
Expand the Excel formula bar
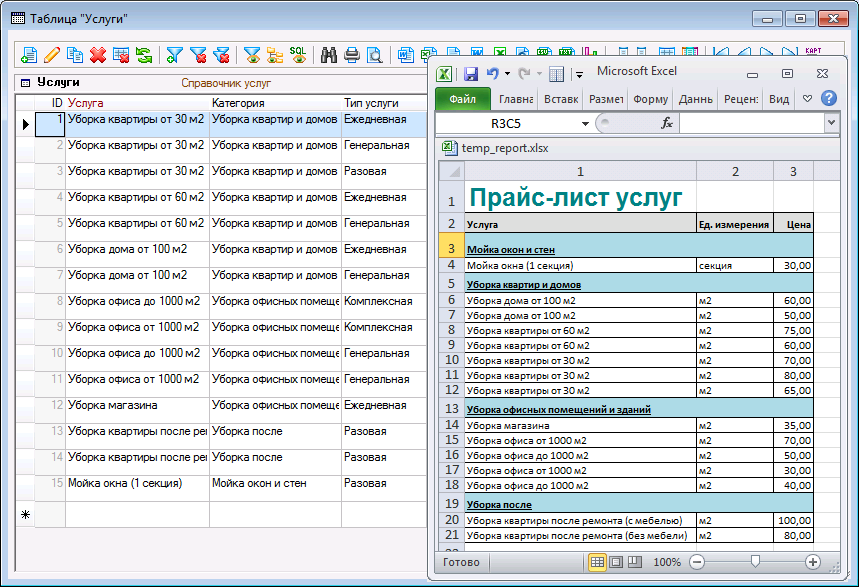coord(831,123)
